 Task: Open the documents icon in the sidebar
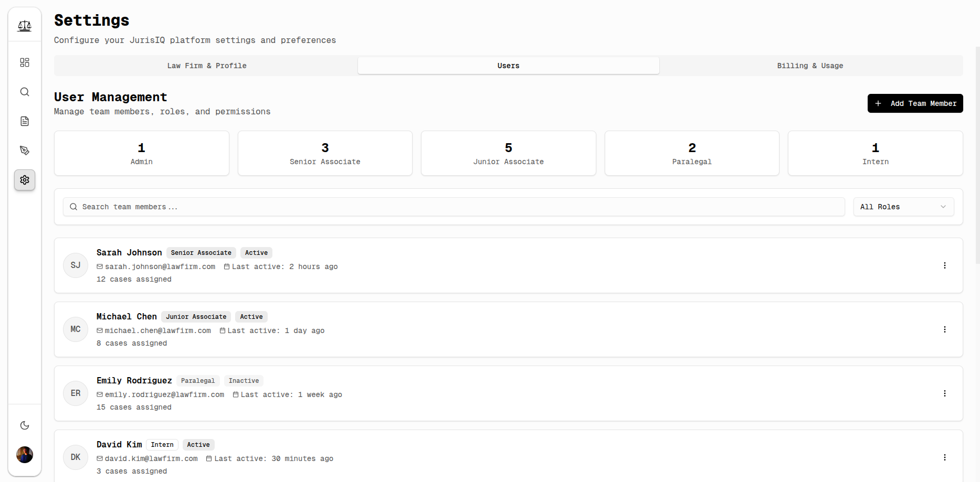pyautogui.click(x=25, y=121)
